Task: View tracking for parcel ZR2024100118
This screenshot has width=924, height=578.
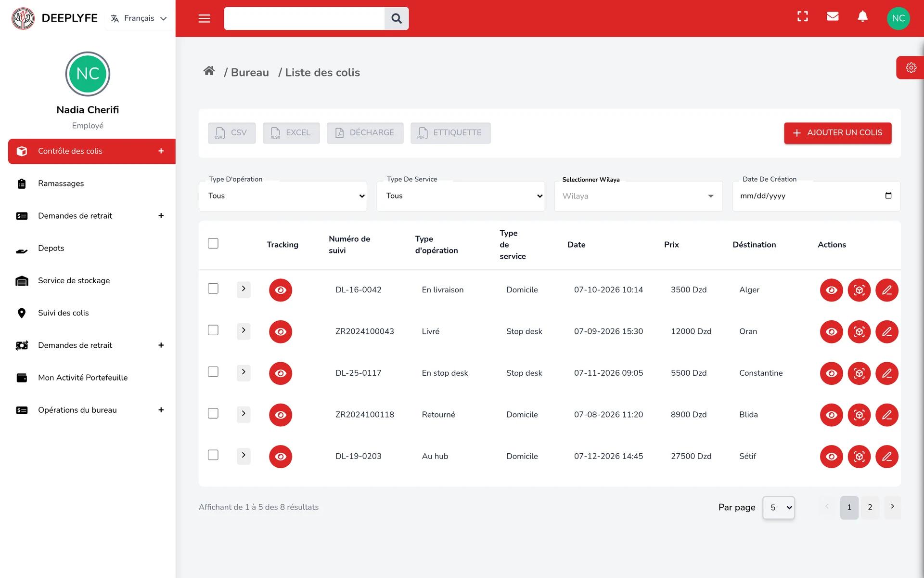Action: [281, 415]
